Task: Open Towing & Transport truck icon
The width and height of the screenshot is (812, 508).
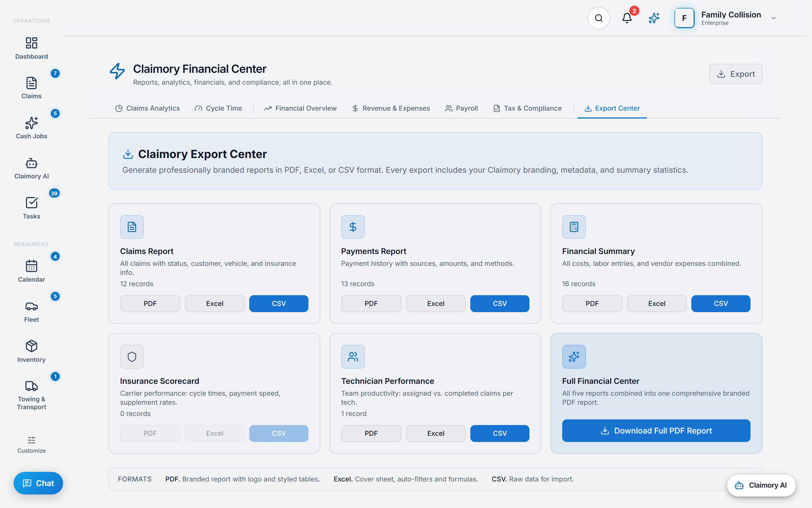Action: (32, 386)
